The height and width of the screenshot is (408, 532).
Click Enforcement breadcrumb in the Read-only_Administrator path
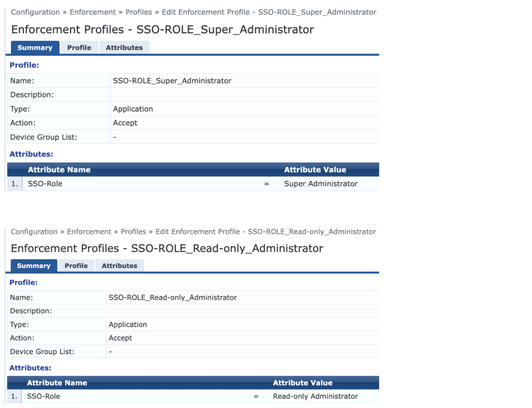point(89,232)
